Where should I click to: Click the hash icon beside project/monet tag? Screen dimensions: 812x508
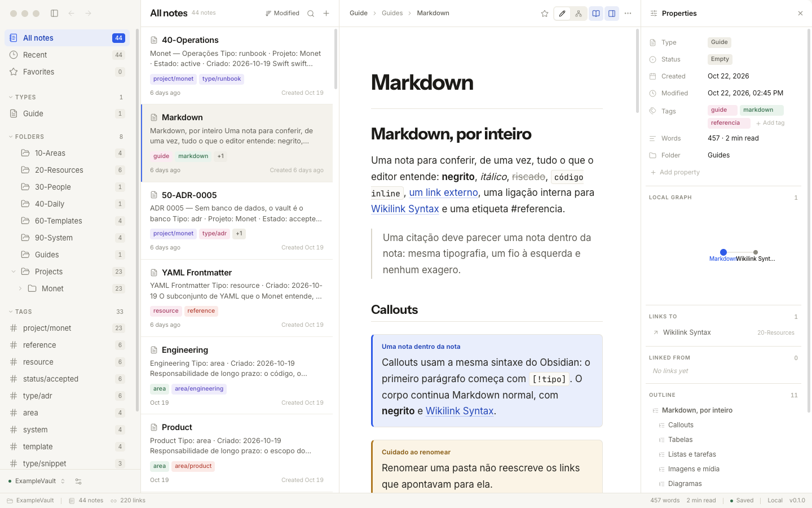(14, 328)
